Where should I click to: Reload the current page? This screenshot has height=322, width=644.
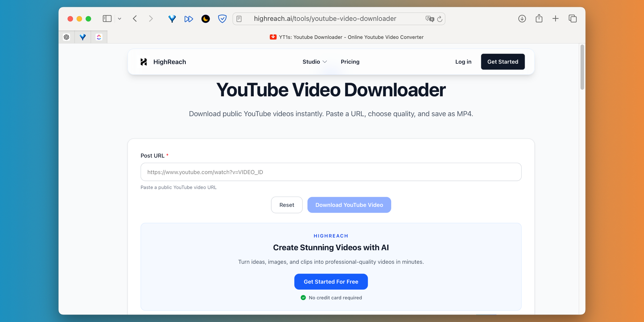pyautogui.click(x=440, y=19)
